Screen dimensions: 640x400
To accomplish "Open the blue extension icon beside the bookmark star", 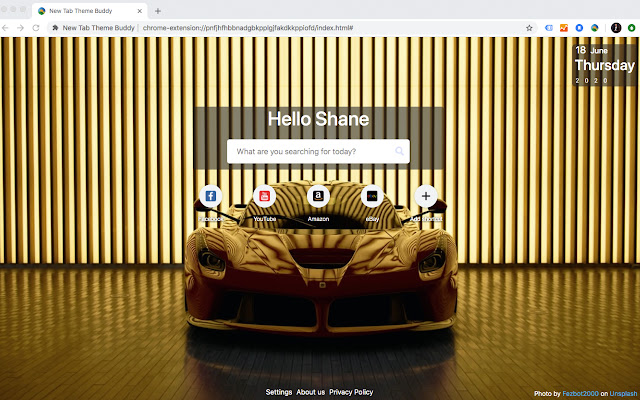I will [x=549, y=28].
